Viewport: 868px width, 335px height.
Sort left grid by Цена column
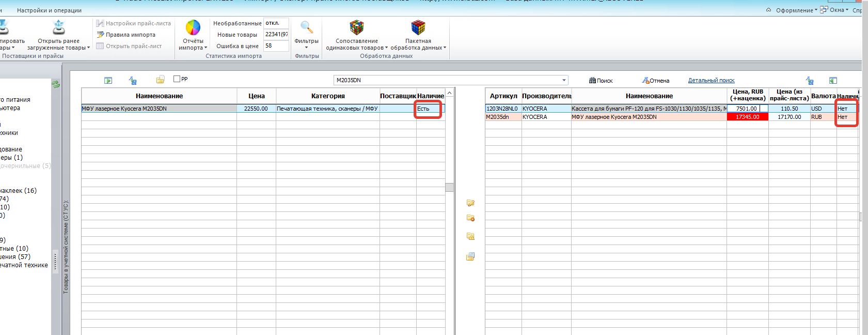[257, 96]
